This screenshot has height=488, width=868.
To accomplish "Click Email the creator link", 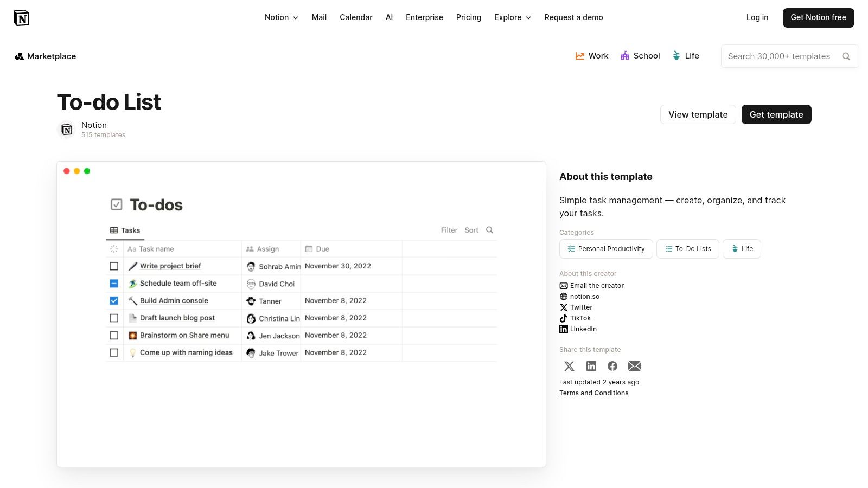I will click(x=592, y=286).
